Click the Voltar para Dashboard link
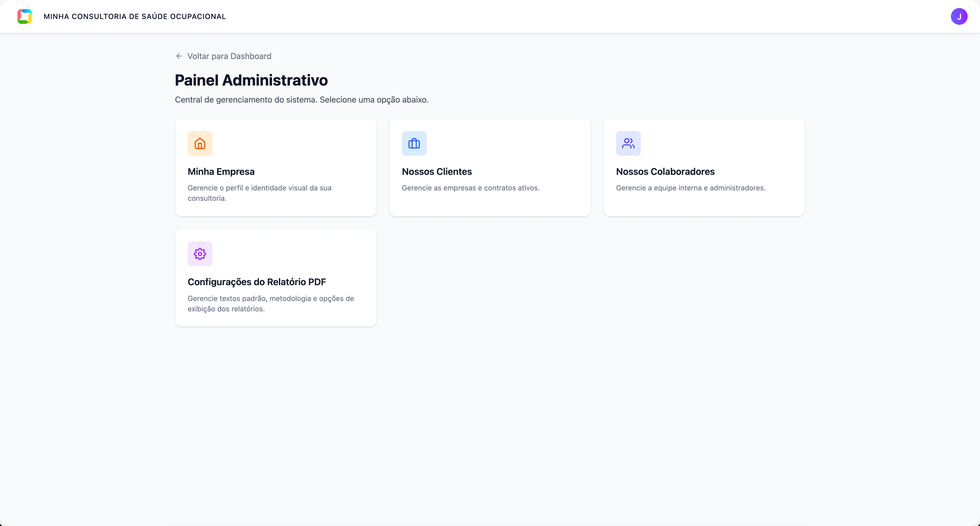 pos(229,56)
